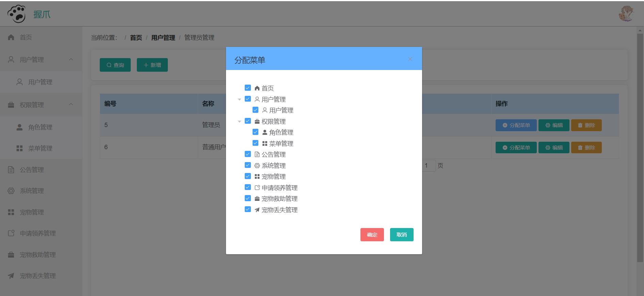Screen dimensions: 644x296
Task: Click the briefcase icon beside 权限管理 in dialog
Action: pos(257,121)
